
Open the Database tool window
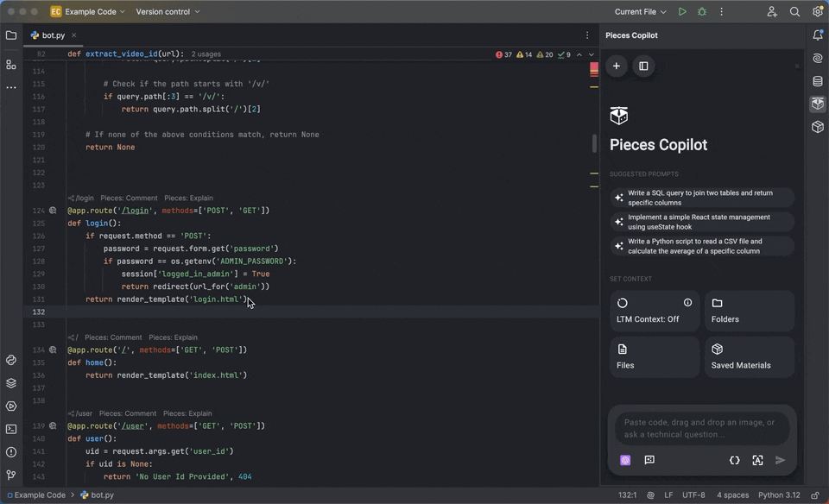pyautogui.click(x=818, y=81)
